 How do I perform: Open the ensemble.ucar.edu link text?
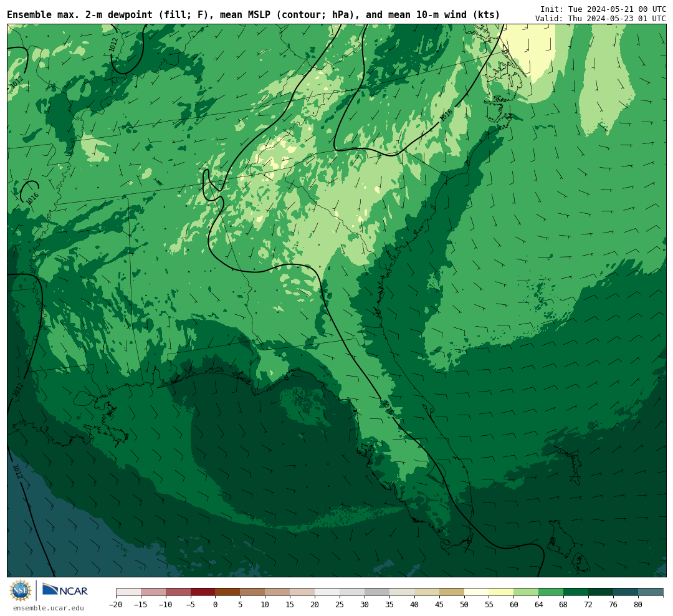[49, 608]
